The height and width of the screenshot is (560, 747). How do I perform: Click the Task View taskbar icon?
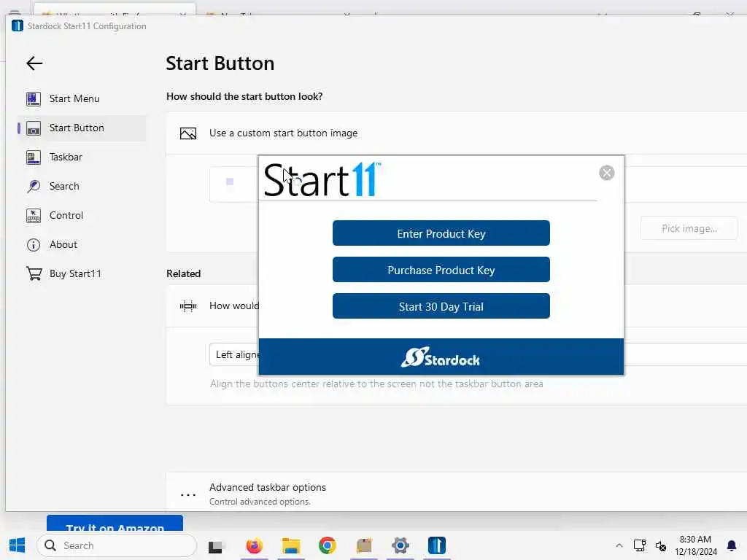point(215,546)
